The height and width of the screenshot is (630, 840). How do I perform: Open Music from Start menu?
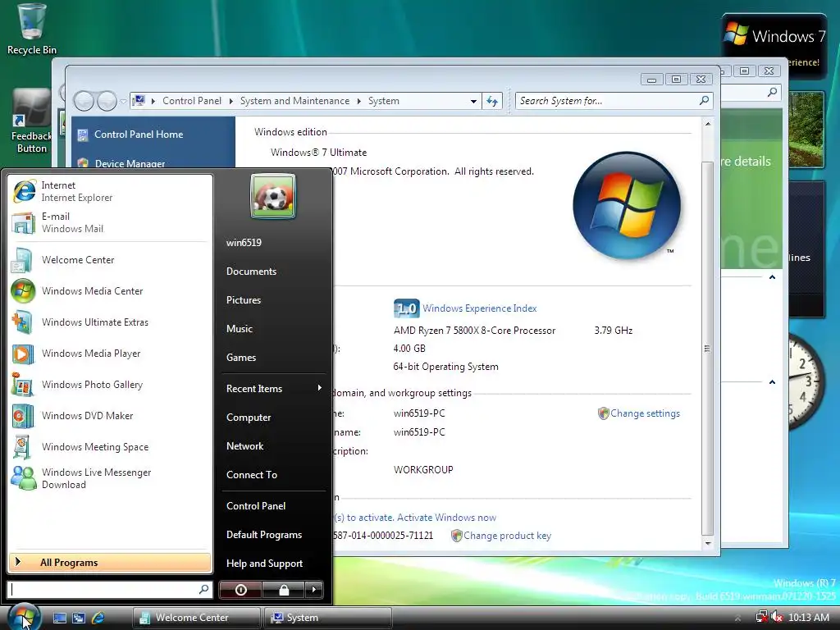click(x=240, y=329)
